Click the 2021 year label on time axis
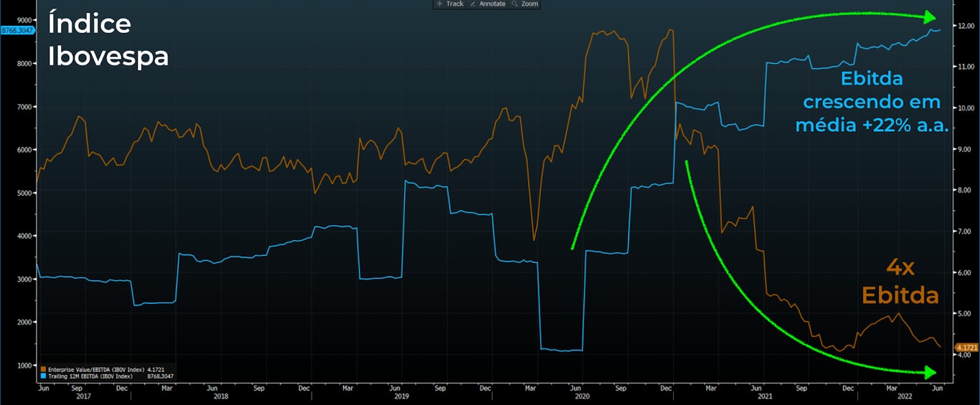 pos(764,396)
